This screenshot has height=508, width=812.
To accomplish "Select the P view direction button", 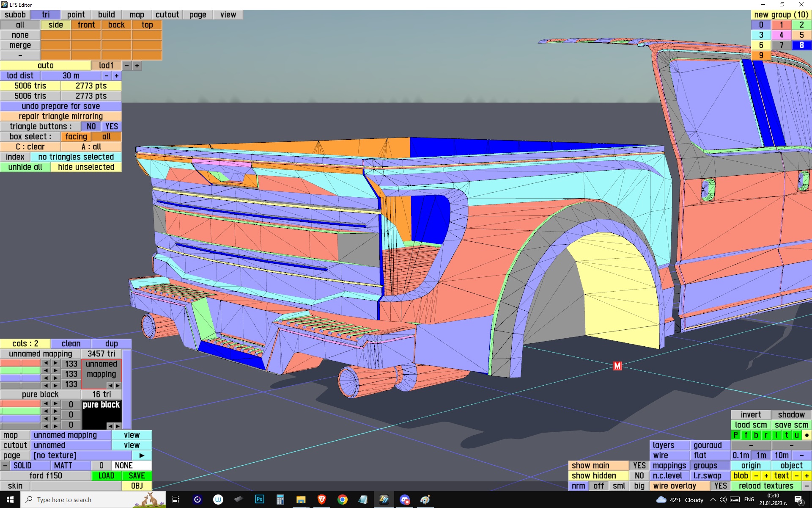I will [736, 435].
